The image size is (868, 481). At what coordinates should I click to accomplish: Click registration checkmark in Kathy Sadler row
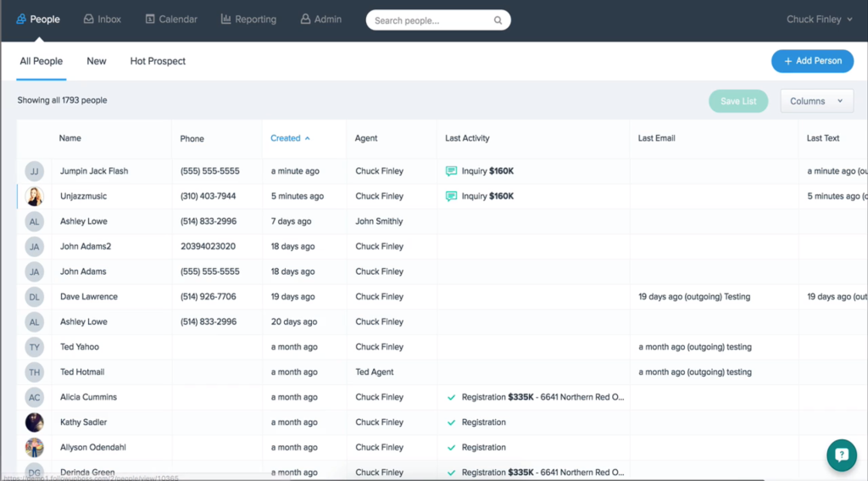[451, 422]
